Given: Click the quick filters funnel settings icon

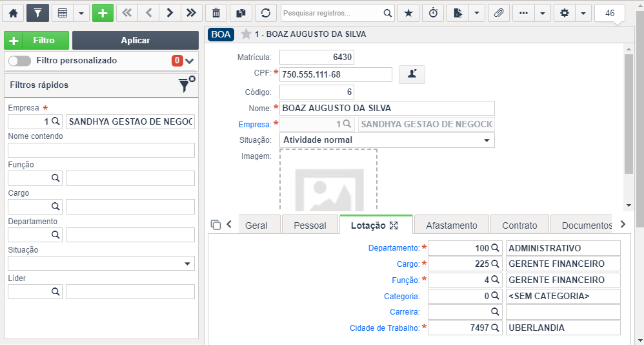Looking at the screenshot, I should (186, 84).
